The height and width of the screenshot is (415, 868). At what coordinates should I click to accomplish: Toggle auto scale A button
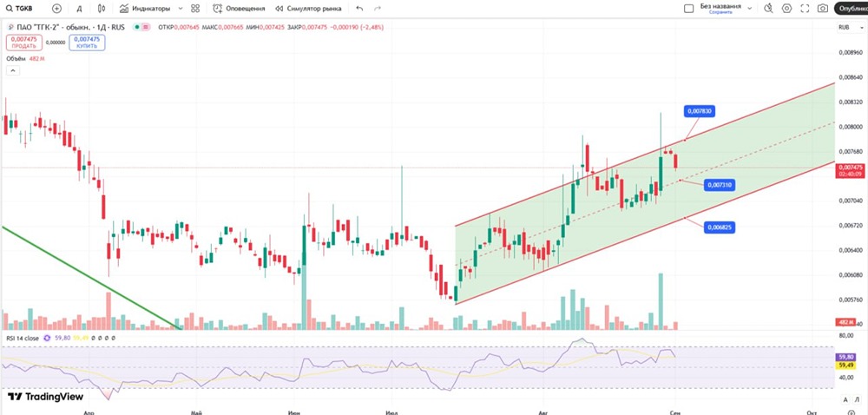[845, 400]
